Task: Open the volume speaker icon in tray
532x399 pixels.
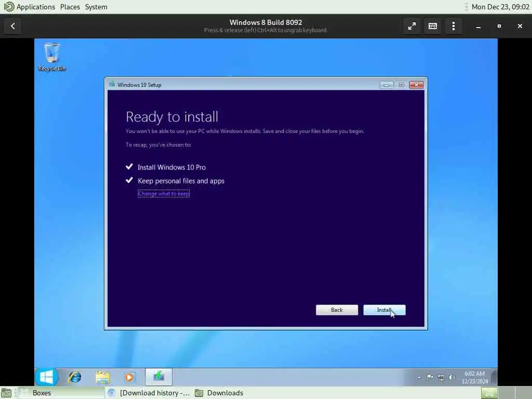Action: pos(451,377)
